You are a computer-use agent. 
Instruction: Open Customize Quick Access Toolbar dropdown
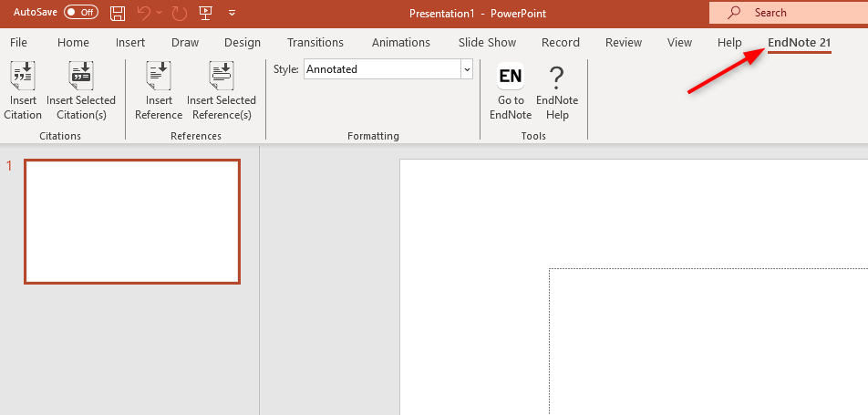pyautogui.click(x=232, y=13)
